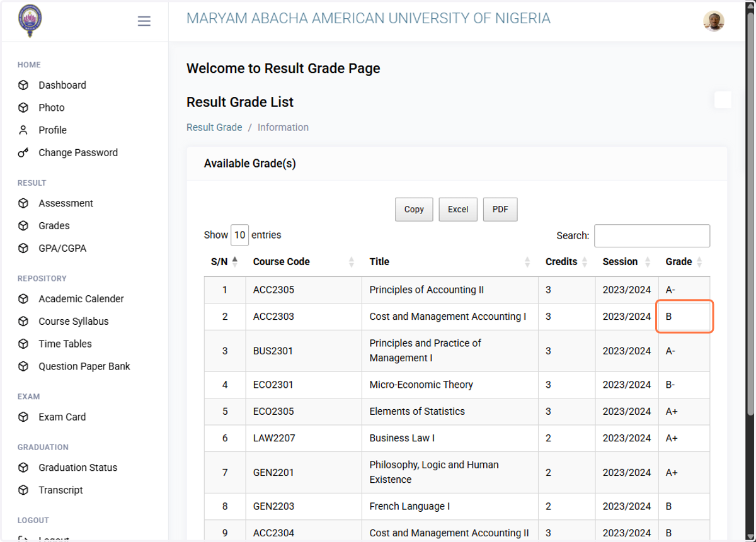Click the Copy table button
Screen dimensions: 756x542
point(414,210)
